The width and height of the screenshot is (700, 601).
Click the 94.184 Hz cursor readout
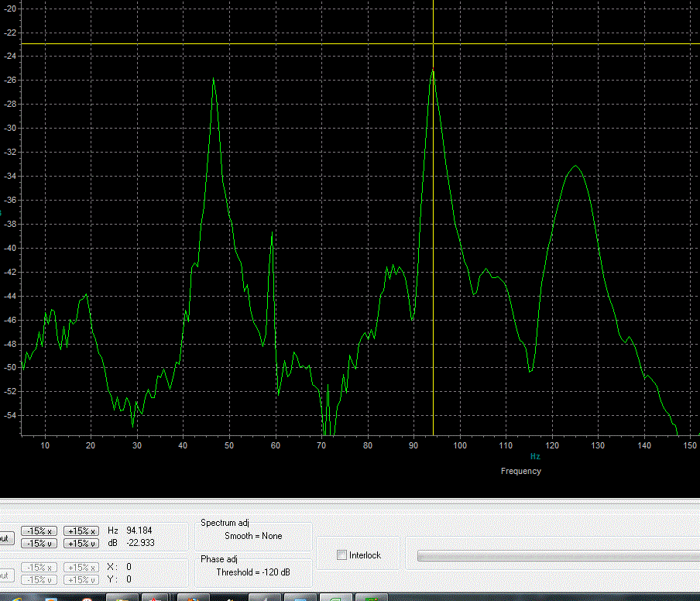tap(139, 531)
